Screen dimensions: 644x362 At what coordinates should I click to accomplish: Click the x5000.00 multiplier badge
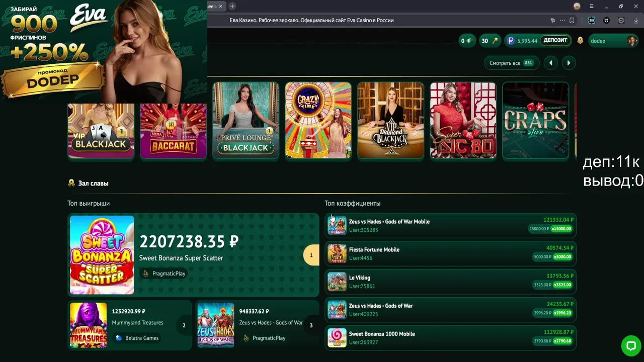click(x=562, y=257)
